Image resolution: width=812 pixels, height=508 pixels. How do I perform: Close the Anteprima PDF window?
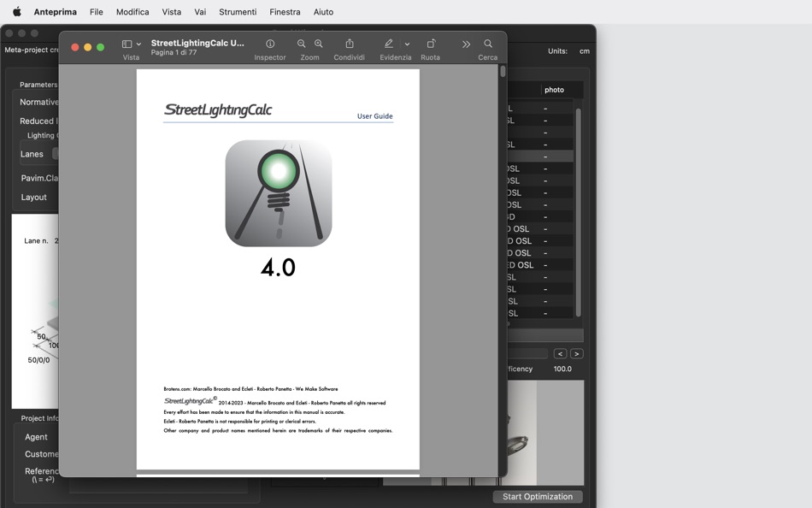[75, 47]
